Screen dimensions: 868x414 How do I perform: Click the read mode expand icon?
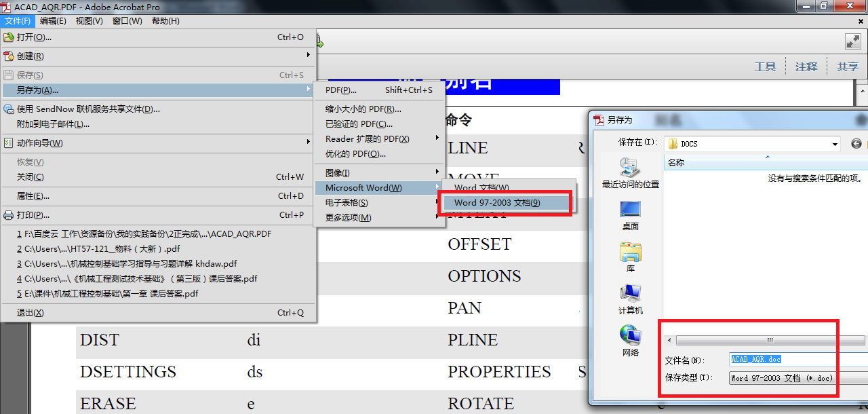tap(852, 41)
